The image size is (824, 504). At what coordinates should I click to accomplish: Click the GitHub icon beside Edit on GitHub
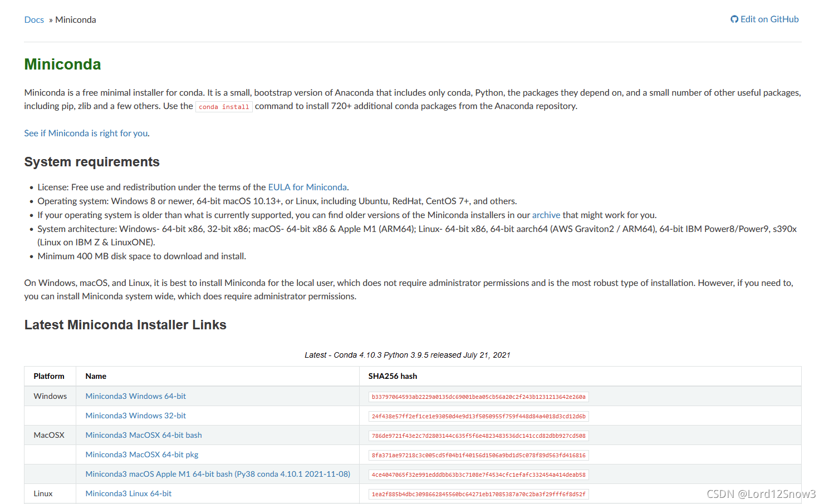tap(734, 19)
